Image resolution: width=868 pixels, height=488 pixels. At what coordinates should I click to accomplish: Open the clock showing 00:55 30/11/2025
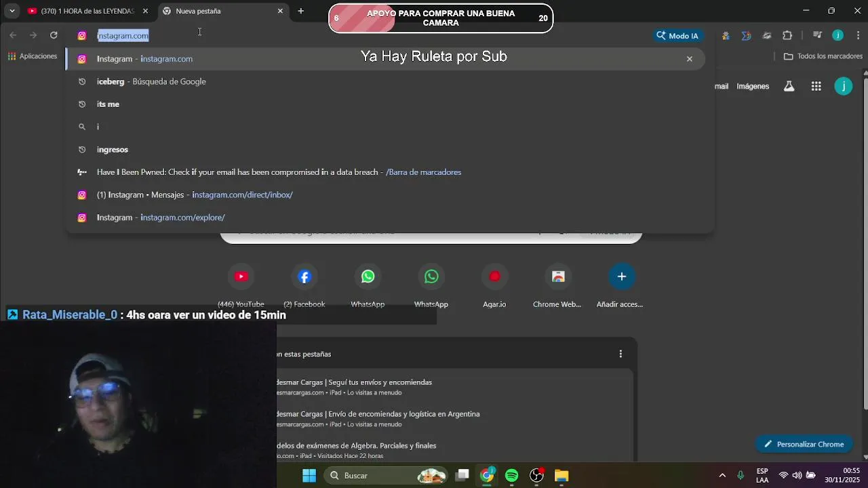tap(842, 475)
